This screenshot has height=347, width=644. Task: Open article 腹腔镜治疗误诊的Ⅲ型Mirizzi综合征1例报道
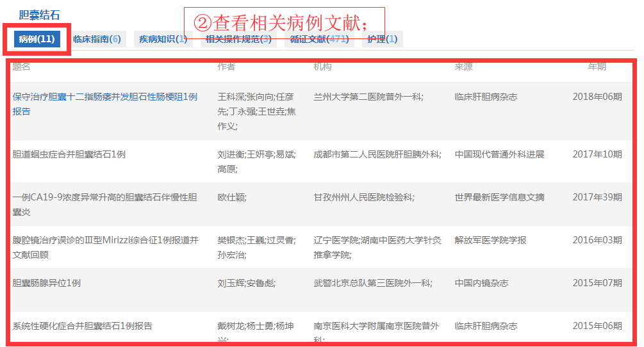[105, 247]
